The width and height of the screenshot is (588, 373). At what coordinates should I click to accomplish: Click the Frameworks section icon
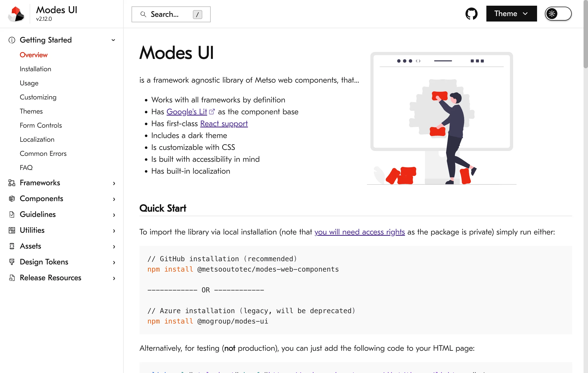(x=12, y=182)
